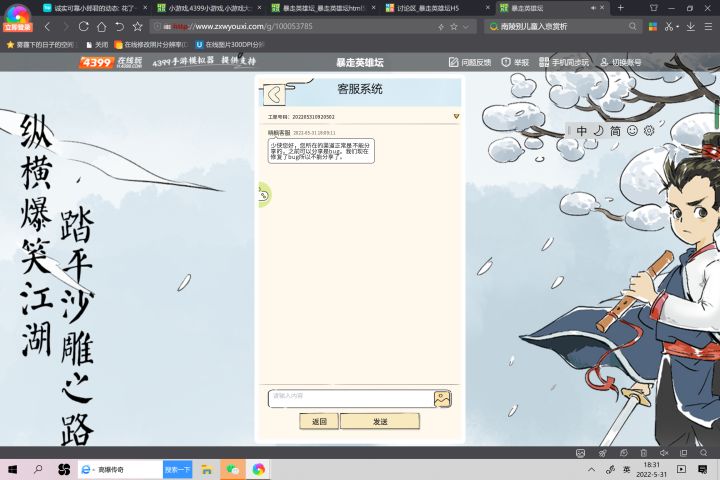Open a new tab with plus
The image size is (720, 480).
(621, 8)
